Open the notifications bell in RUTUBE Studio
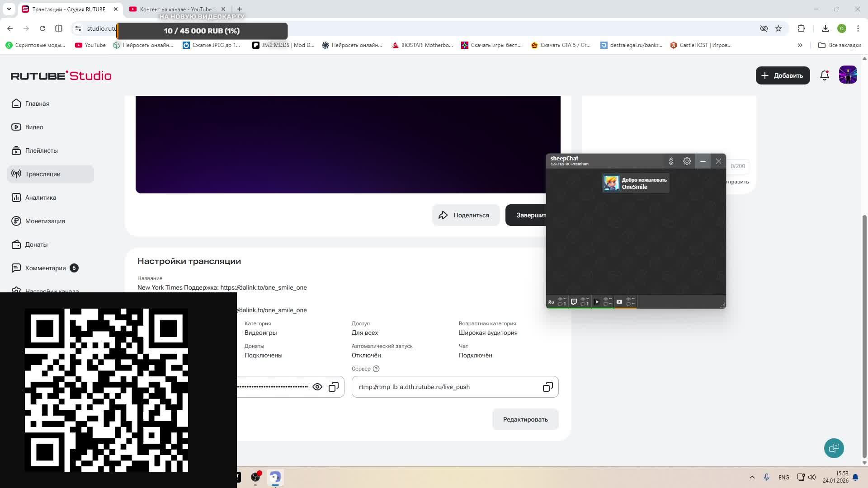The height and width of the screenshot is (488, 868). [824, 75]
